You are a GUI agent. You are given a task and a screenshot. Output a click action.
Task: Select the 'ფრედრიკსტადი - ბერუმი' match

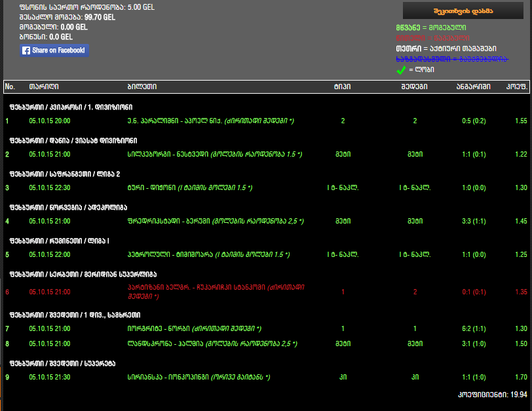point(216,222)
